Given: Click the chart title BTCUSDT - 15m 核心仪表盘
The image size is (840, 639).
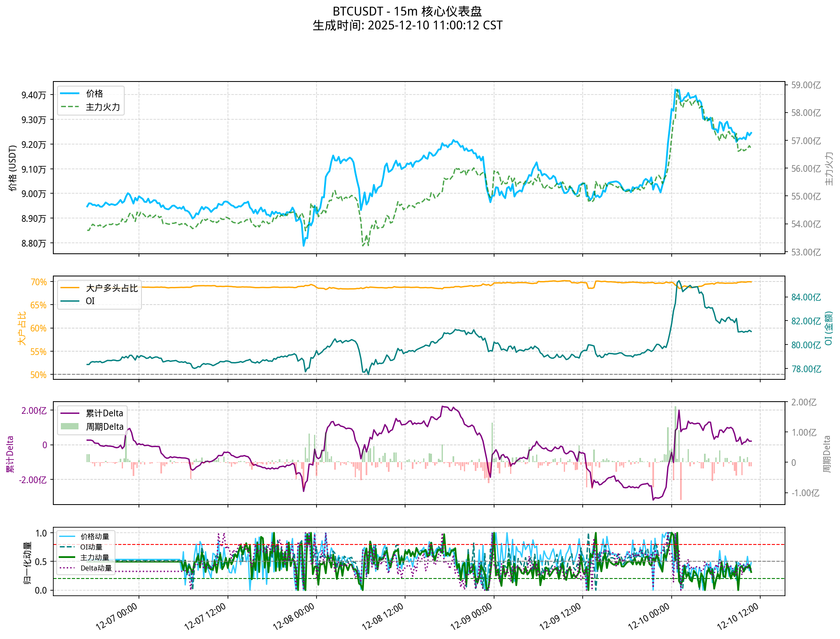Looking at the screenshot, I should [x=407, y=11].
